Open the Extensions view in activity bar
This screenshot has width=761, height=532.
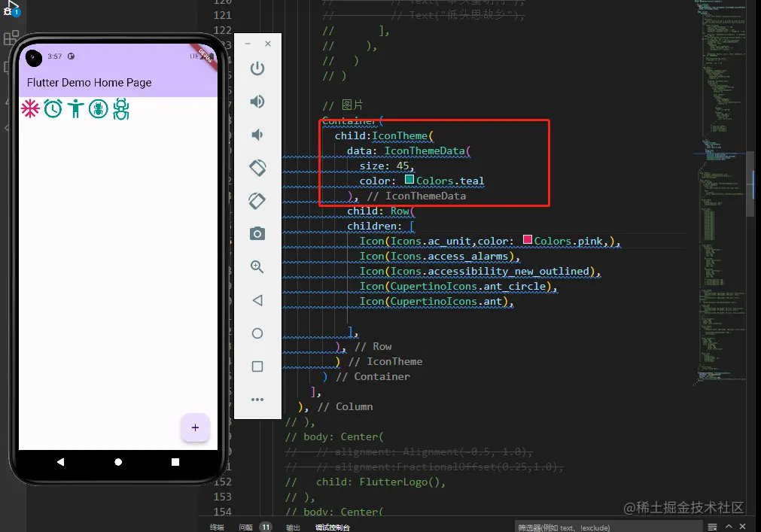click(x=11, y=38)
